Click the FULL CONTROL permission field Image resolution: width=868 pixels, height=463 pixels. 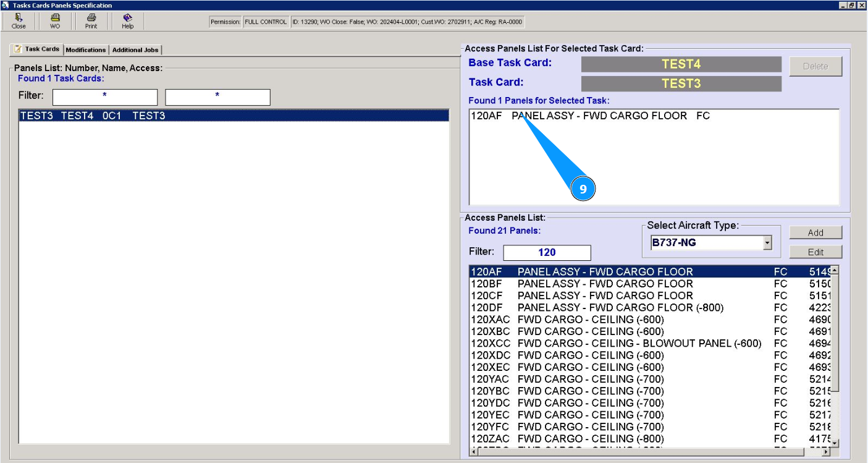click(x=266, y=22)
